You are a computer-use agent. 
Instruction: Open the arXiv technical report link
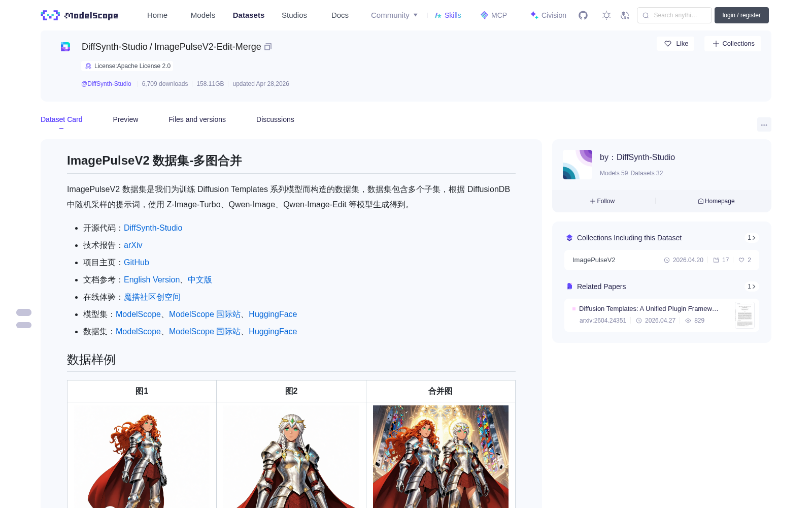point(133,245)
